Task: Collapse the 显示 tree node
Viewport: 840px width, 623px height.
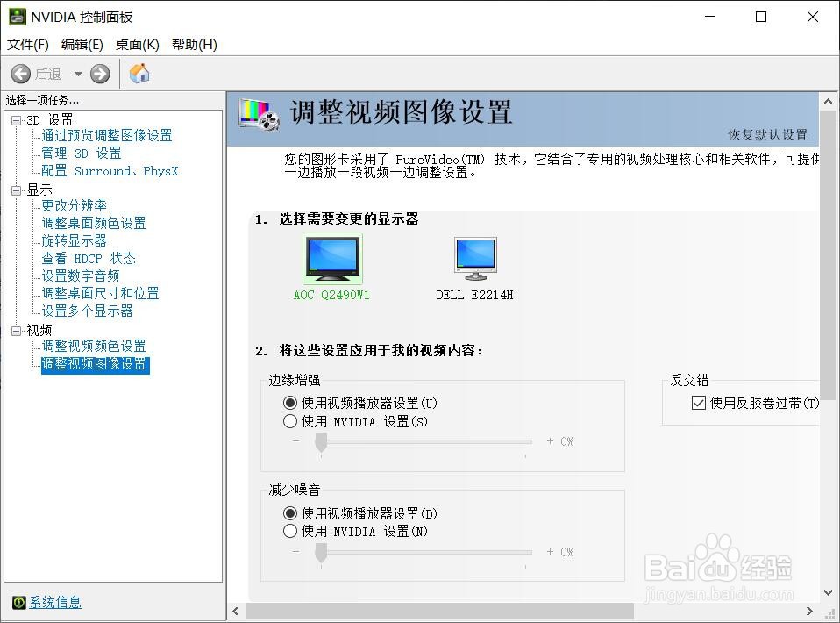Action: [17, 190]
